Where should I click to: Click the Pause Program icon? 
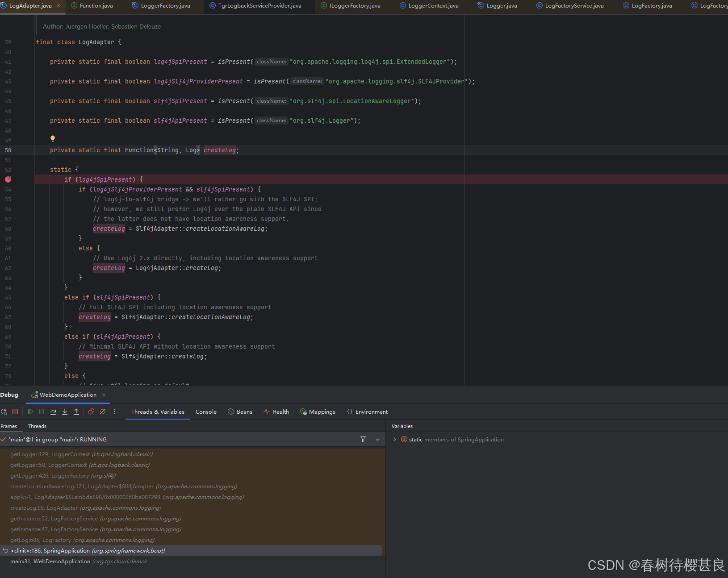(42, 412)
